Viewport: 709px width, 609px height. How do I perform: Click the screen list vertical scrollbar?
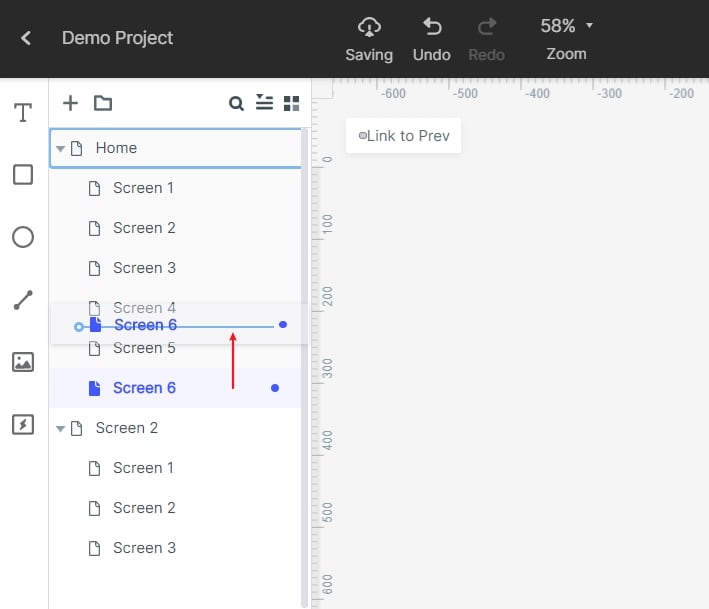(x=304, y=367)
